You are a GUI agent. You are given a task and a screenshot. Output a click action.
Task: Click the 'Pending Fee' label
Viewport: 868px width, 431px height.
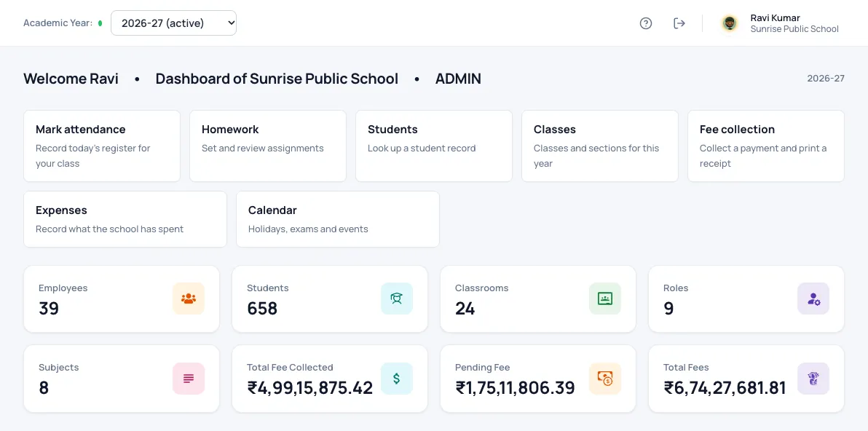(x=482, y=368)
